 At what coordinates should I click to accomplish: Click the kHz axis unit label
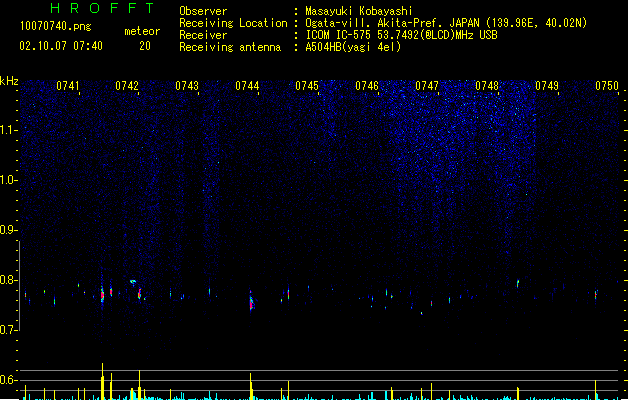pos(9,81)
